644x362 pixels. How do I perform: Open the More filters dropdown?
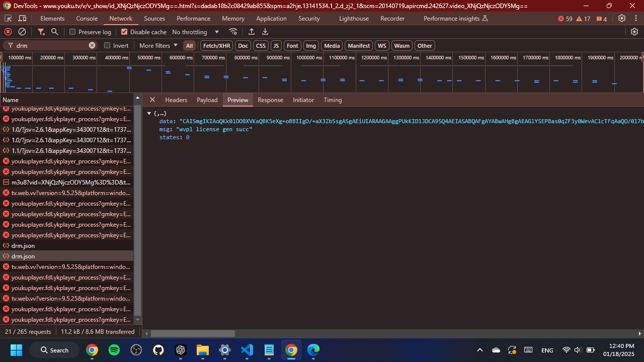158,45
